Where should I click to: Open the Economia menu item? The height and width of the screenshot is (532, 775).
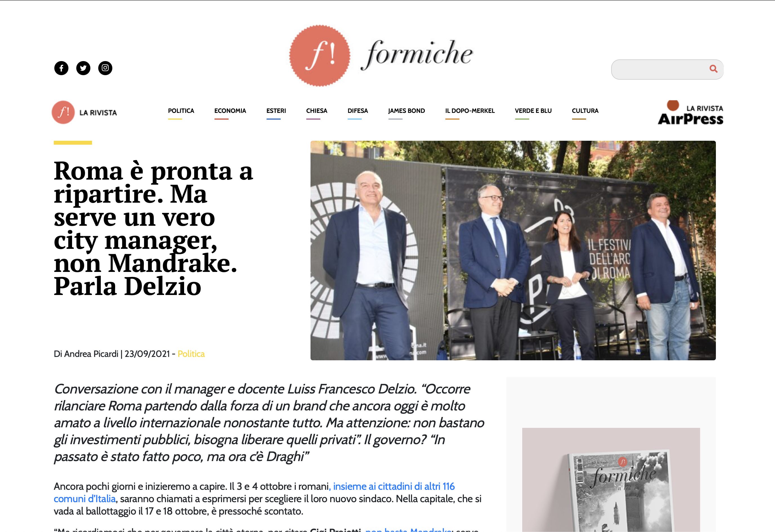point(230,111)
